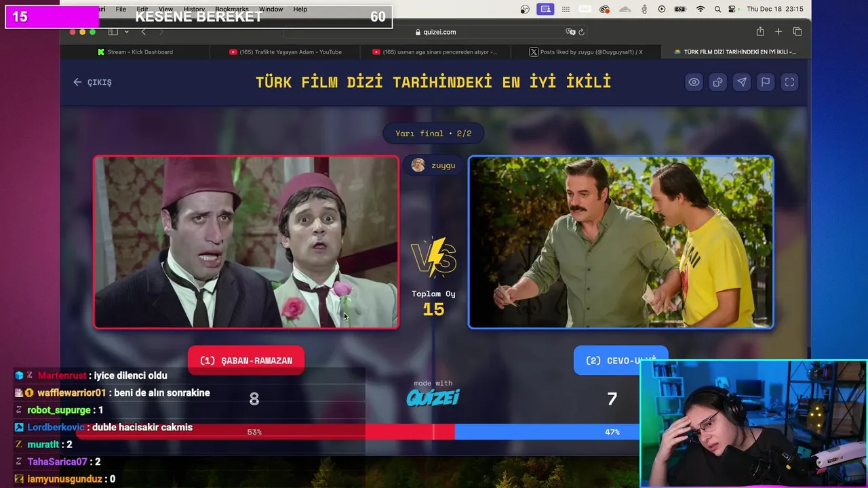Click the ÇIKIŞ back arrow link
Image resolution: width=868 pixels, height=488 pixels.
[92, 82]
